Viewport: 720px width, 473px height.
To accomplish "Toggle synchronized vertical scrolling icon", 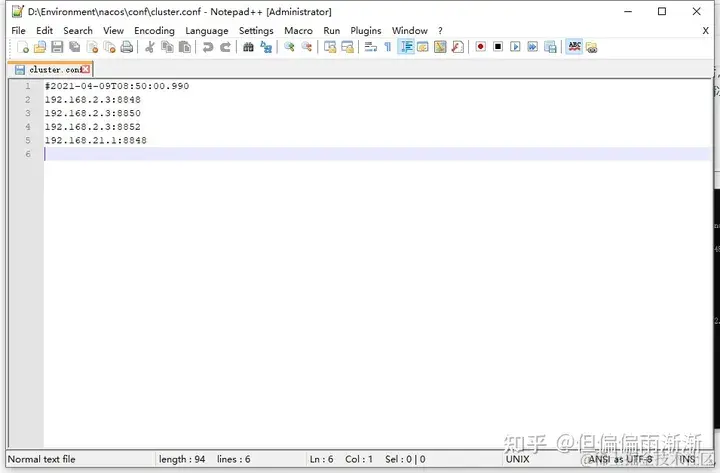I will (x=330, y=47).
